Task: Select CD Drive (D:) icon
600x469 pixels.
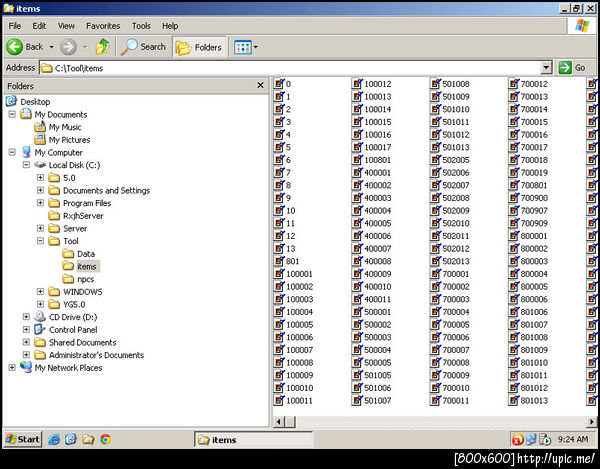Action: (40, 316)
